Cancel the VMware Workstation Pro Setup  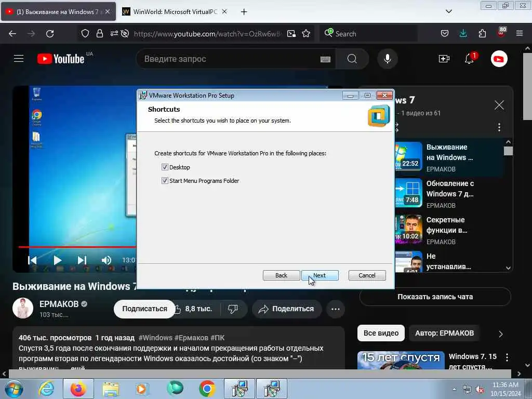point(367,275)
